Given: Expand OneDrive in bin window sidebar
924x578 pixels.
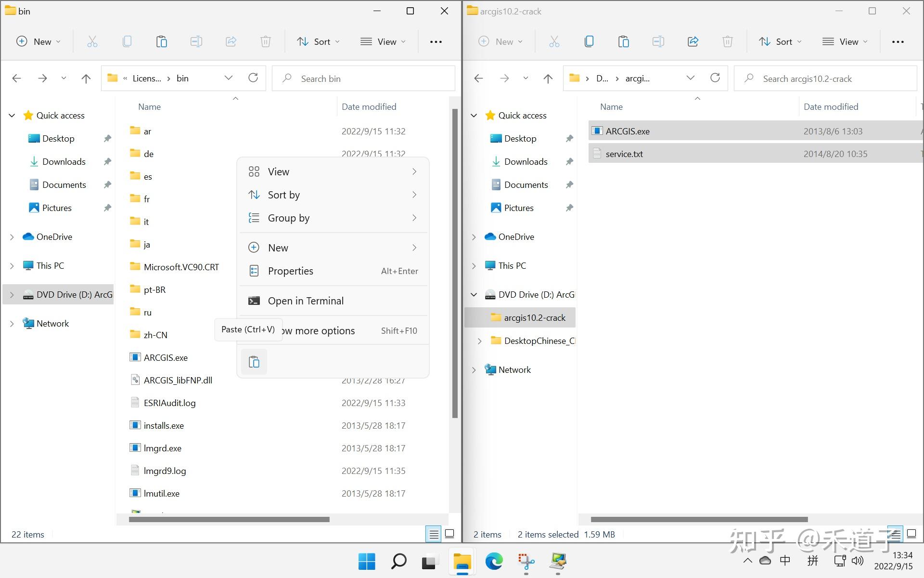Looking at the screenshot, I should click(12, 237).
